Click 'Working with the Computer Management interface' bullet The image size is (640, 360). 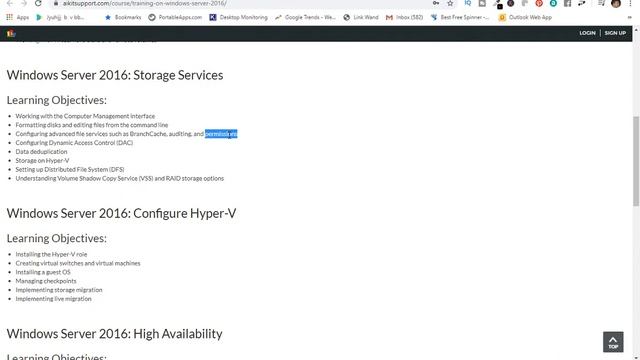tap(85, 116)
